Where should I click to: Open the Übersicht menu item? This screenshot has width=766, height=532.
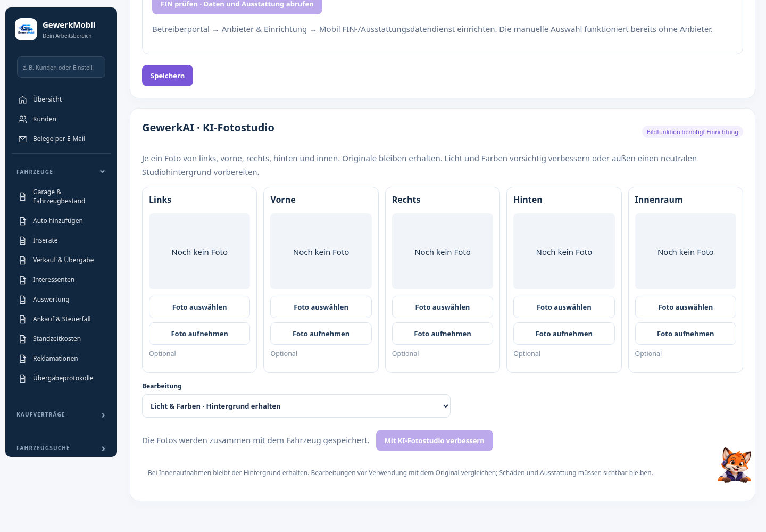tap(61, 99)
